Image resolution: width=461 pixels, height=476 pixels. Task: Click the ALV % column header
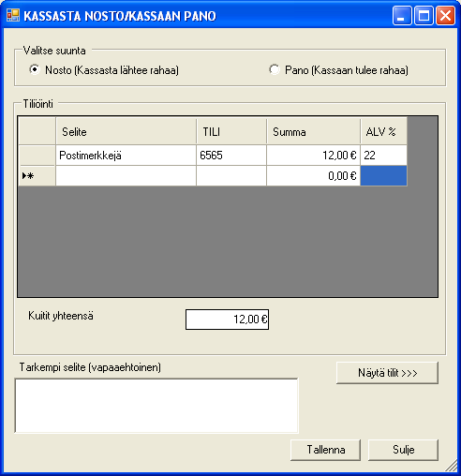pos(383,131)
